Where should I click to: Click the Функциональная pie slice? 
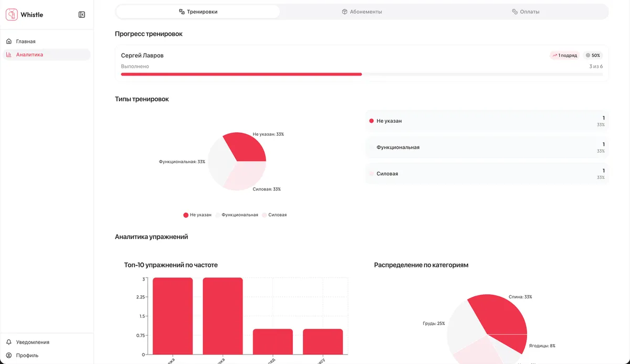pyautogui.click(x=219, y=162)
